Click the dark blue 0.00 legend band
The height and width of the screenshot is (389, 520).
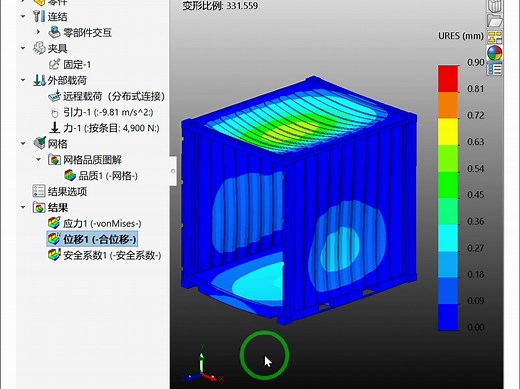[x=448, y=317]
